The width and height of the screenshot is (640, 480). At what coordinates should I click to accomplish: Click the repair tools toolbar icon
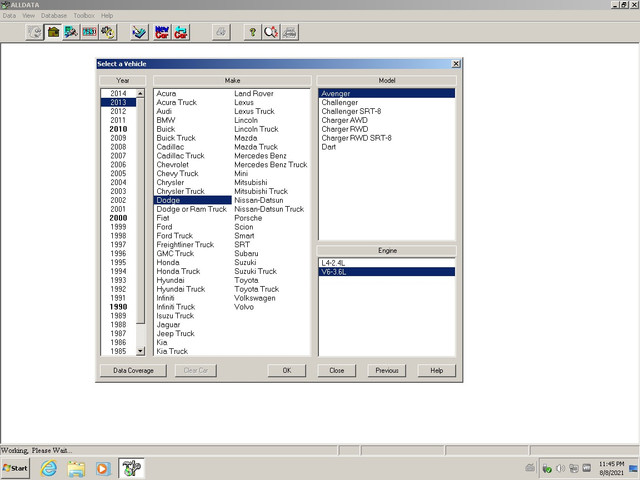71,32
